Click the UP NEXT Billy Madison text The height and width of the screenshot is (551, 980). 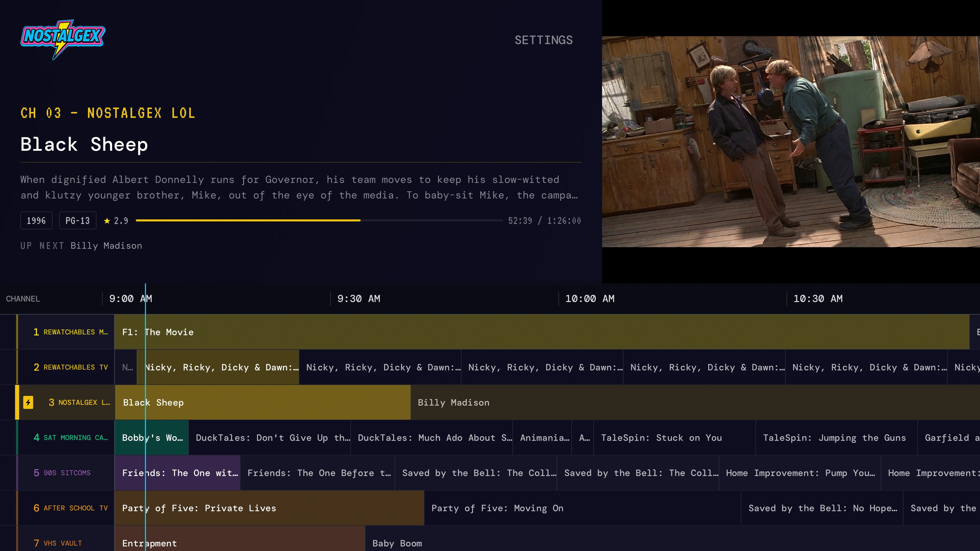pyautogui.click(x=81, y=246)
